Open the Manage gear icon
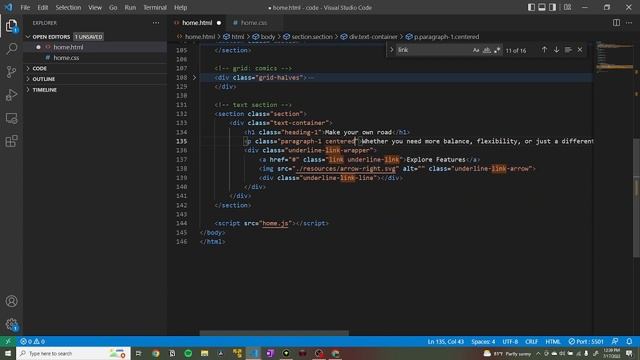 point(11,324)
